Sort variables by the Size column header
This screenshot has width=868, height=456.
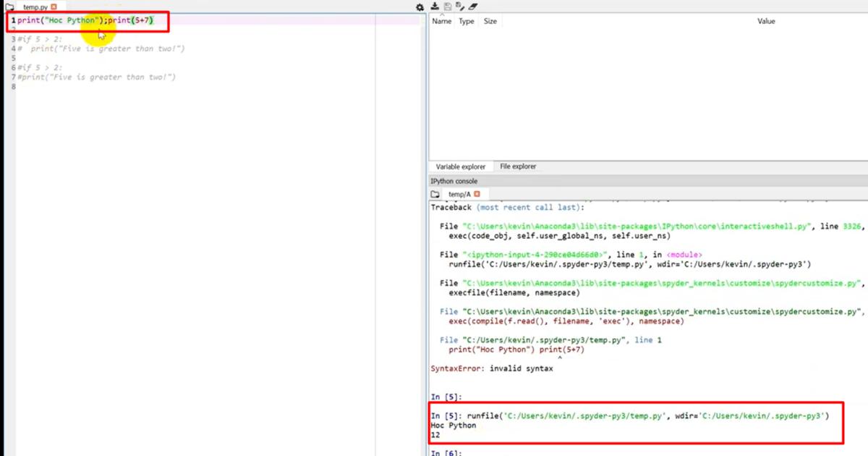tap(490, 21)
